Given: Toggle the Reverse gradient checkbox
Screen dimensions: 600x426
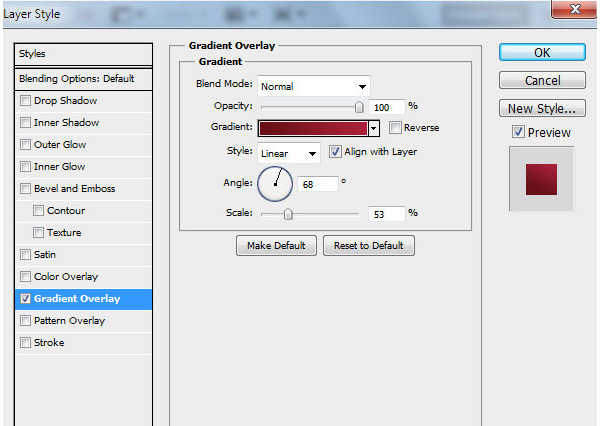Looking at the screenshot, I should [x=395, y=128].
